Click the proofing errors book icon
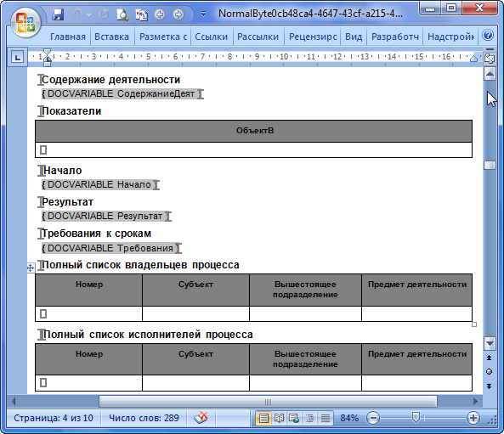The image size is (504, 434). (201, 418)
